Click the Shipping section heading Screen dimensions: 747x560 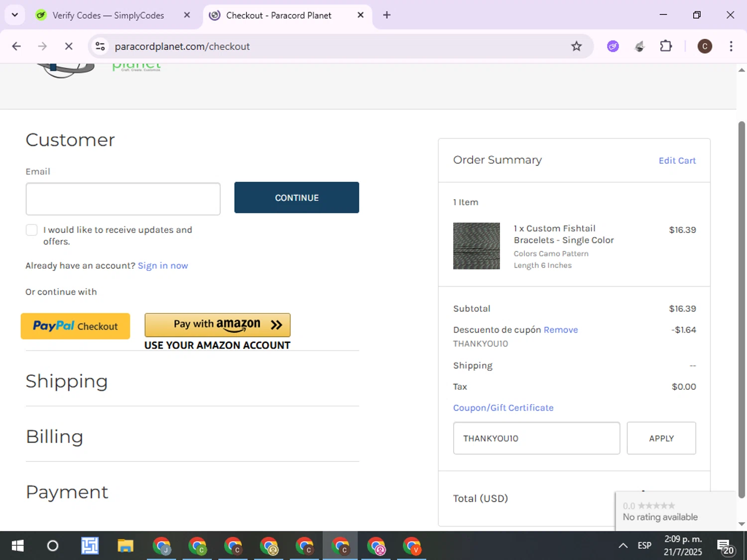click(x=67, y=381)
